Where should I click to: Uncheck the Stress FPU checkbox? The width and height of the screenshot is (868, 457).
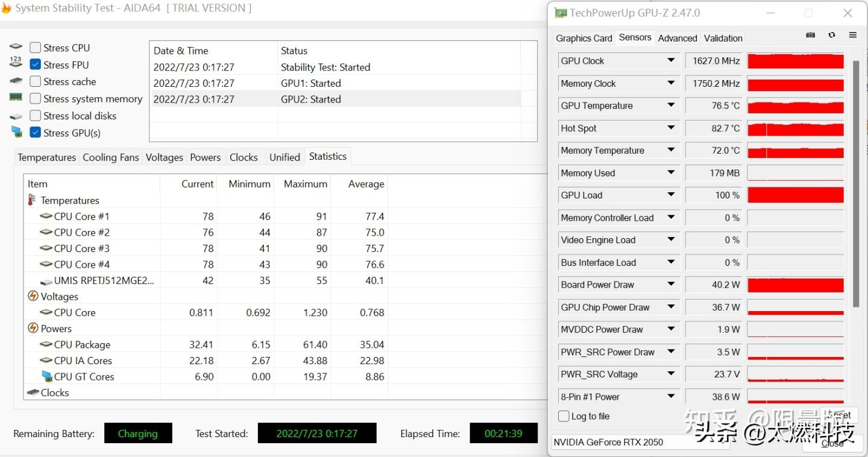(36, 65)
